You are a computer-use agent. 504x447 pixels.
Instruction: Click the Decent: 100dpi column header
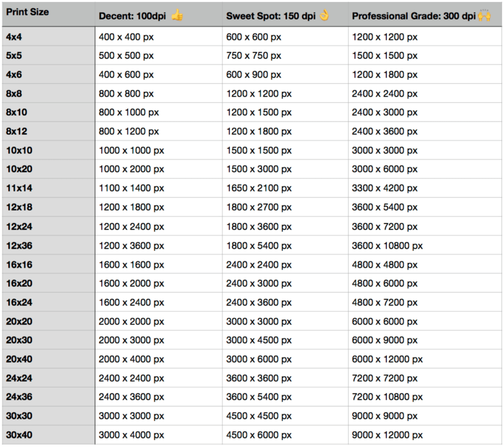(x=134, y=16)
